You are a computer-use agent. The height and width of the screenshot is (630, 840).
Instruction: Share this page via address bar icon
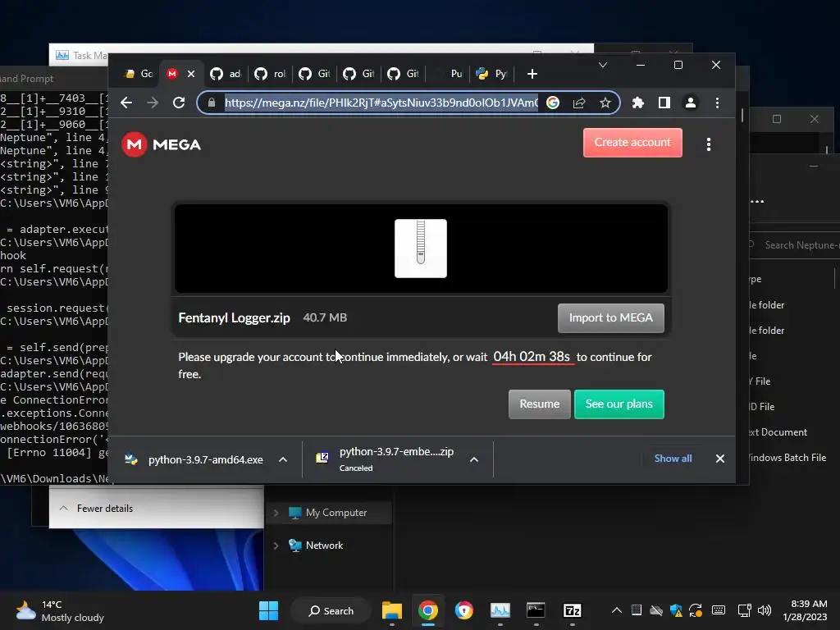579,103
